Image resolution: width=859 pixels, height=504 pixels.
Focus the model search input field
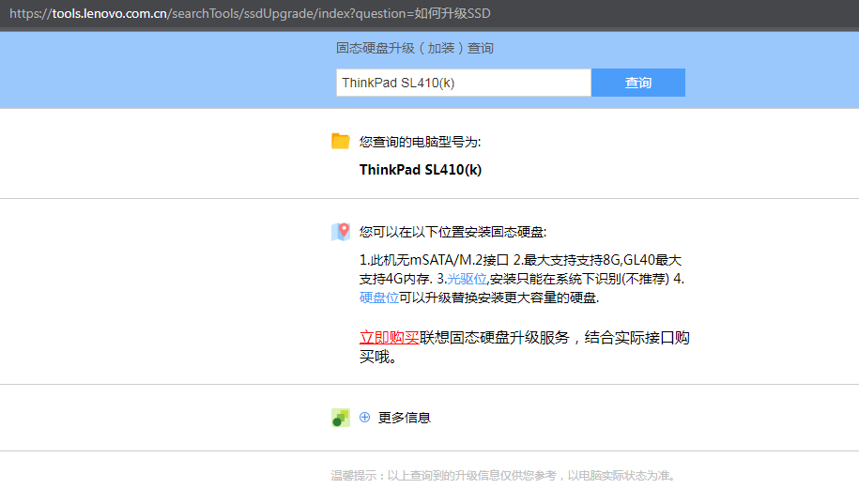(x=464, y=83)
